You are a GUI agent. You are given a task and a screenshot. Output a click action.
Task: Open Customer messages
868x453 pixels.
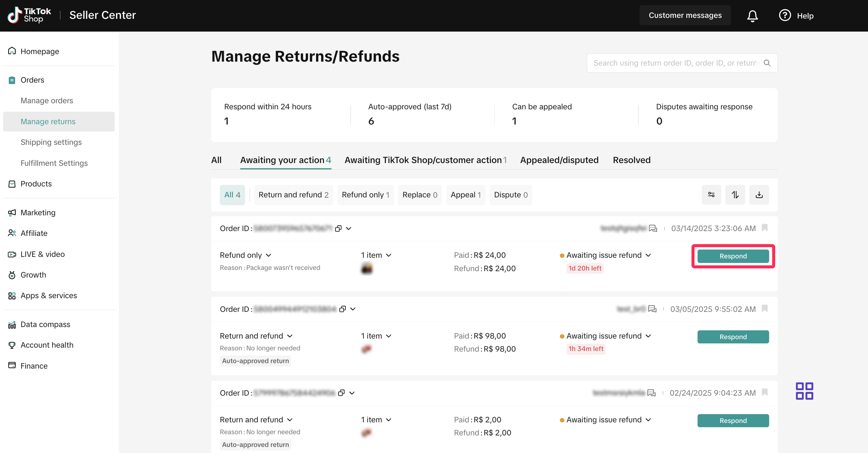click(x=685, y=15)
